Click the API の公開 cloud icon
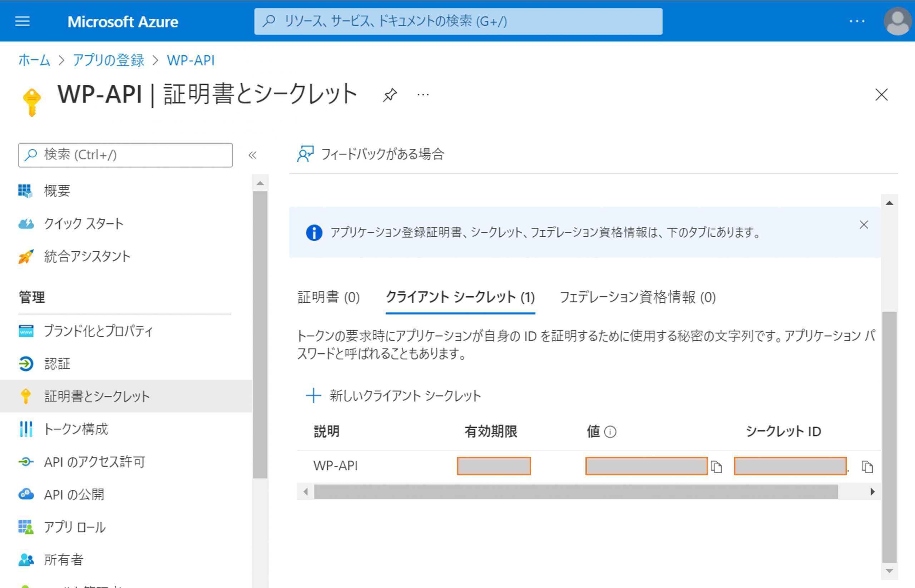 click(x=26, y=494)
